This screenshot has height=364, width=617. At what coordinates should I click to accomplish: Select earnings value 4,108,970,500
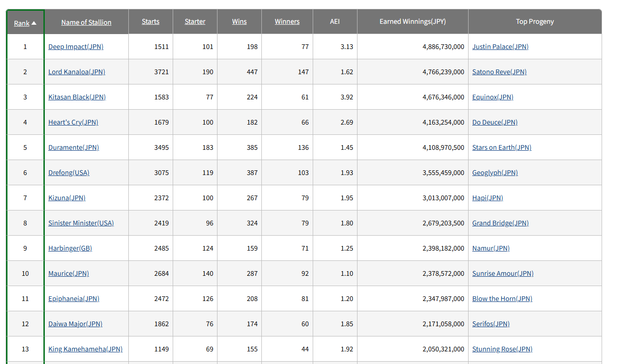click(x=443, y=147)
